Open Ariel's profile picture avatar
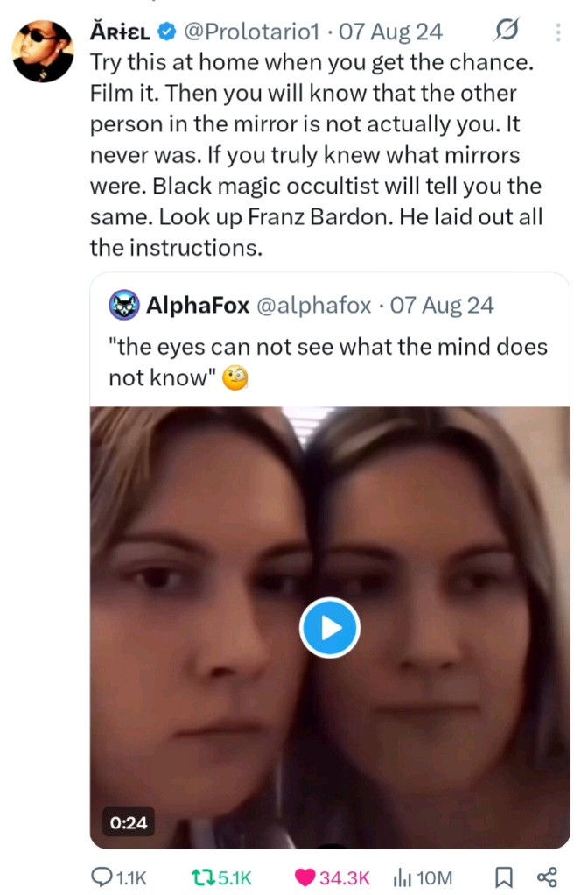This screenshot has width=588, height=895. [x=43, y=52]
